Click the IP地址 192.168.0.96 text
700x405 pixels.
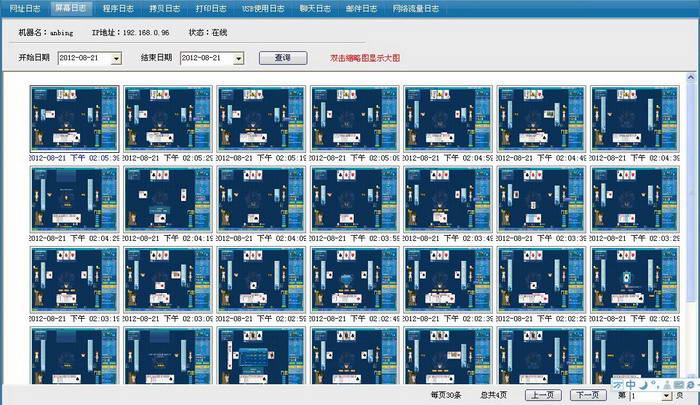tap(130, 32)
